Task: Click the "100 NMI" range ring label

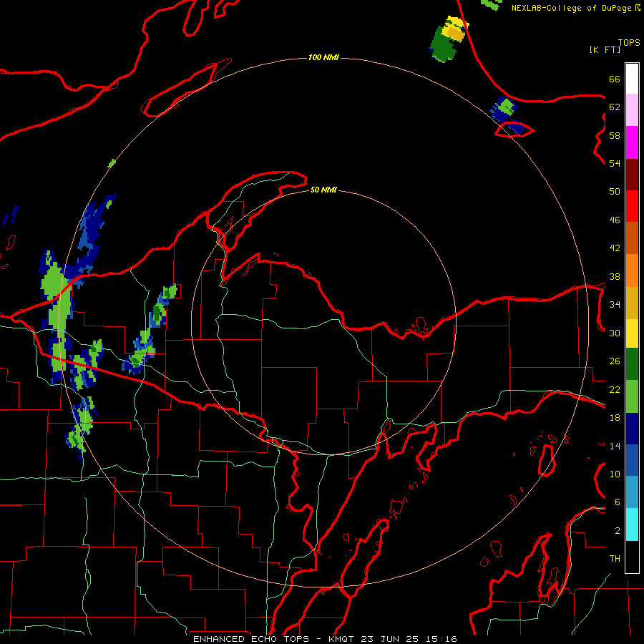Action: (x=323, y=57)
